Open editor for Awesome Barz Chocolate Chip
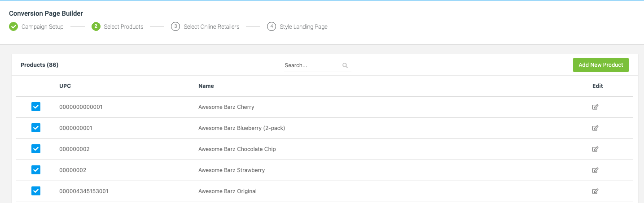This screenshot has height=203, width=644. tap(595, 149)
